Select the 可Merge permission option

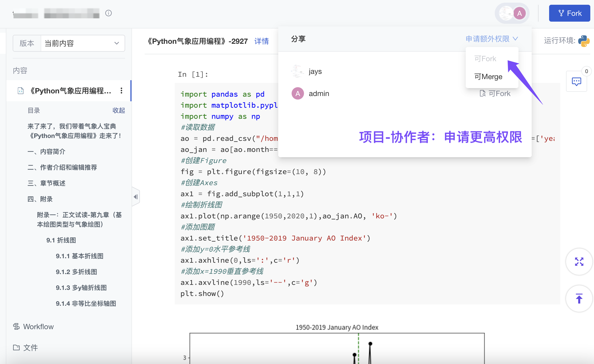coord(488,77)
